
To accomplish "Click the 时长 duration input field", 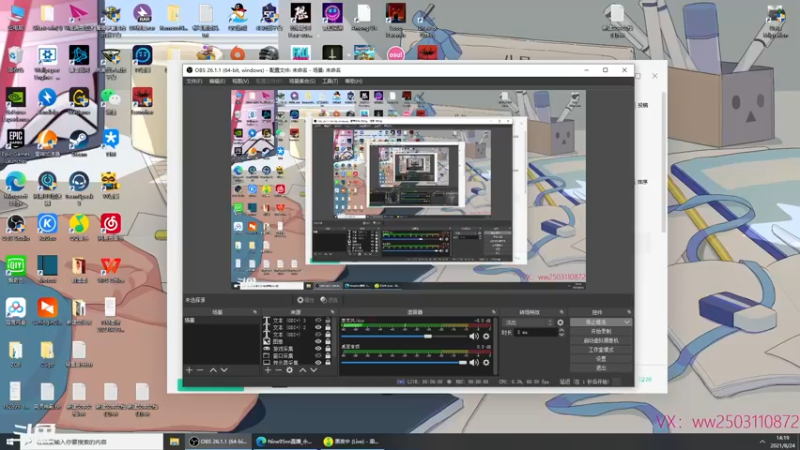I will 535,332.
